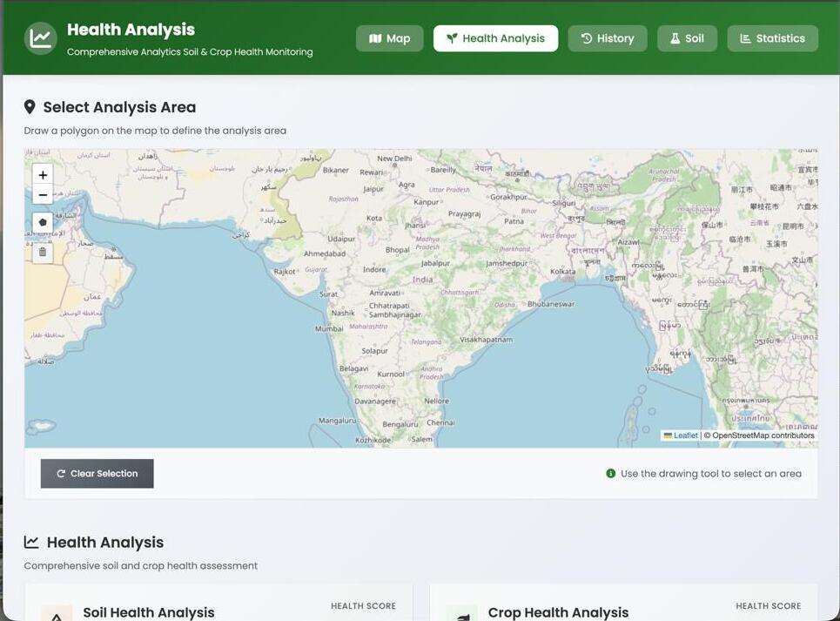Click Chennai label on the map

click(x=440, y=422)
